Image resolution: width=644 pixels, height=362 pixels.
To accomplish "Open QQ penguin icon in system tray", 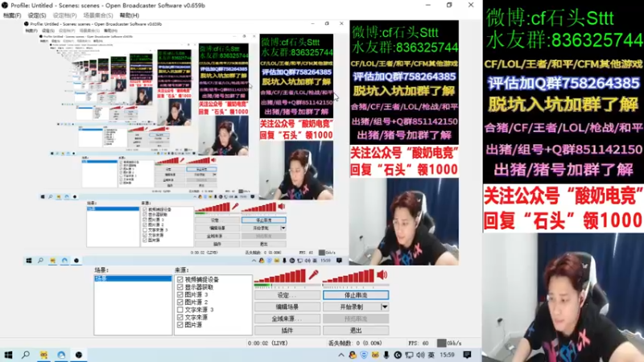I will point(353,355).
